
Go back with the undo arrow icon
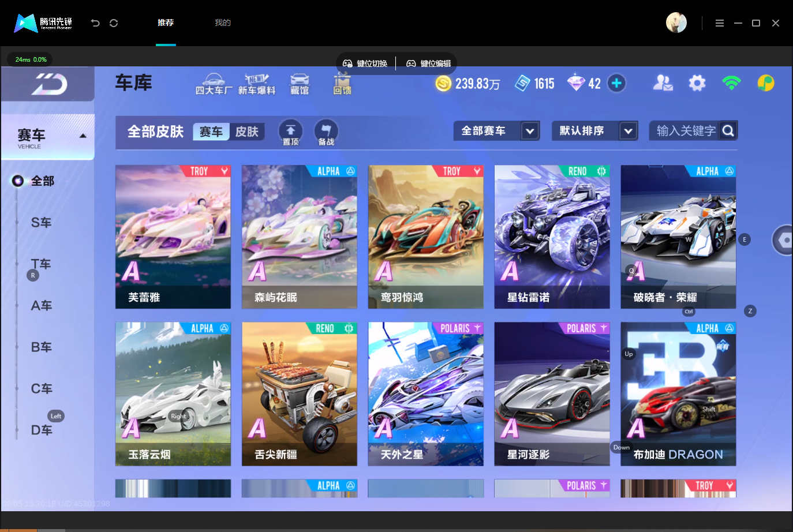click(x=95, y=23)
